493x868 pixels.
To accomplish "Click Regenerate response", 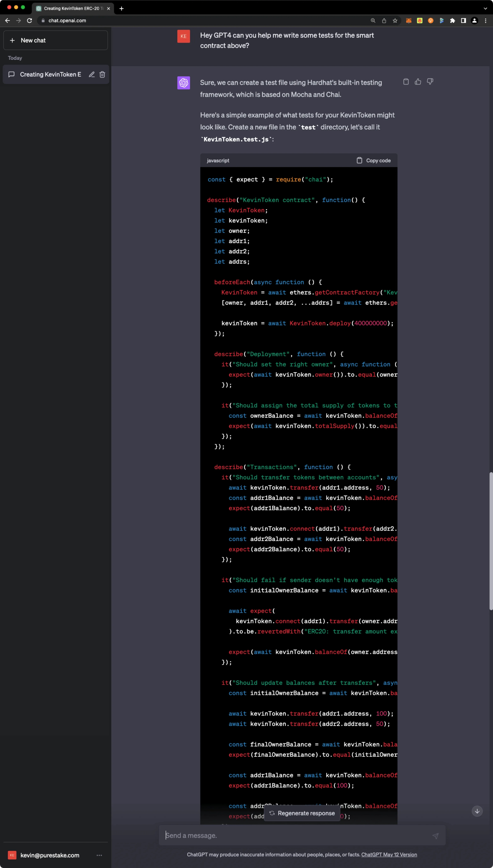I will (302, 813).
